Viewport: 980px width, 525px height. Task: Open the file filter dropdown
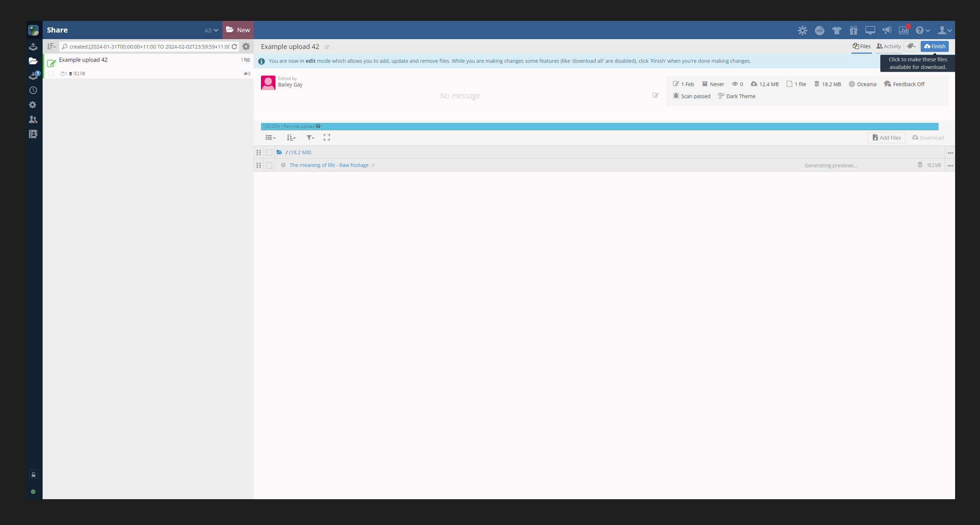coord(310,137)
